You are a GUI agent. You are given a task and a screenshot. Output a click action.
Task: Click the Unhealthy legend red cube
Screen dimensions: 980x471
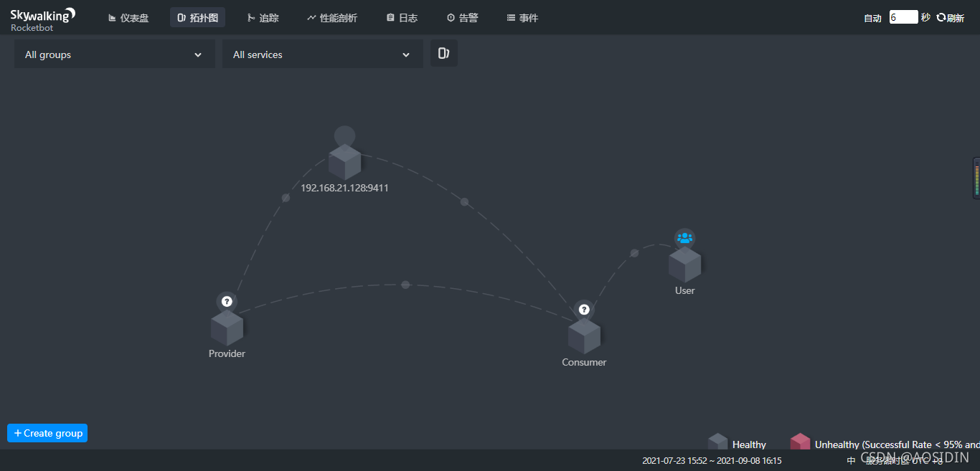[x=800, y=442]
